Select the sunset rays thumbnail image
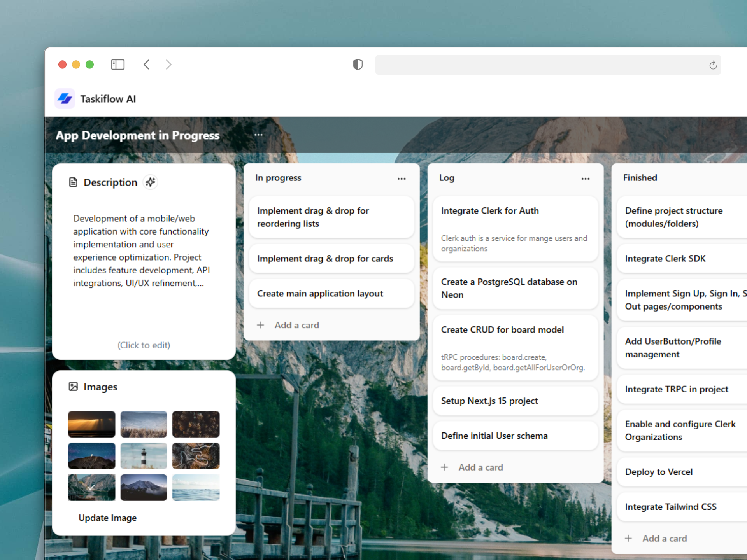This screenshot has width=747, height=560. [91, 424]
